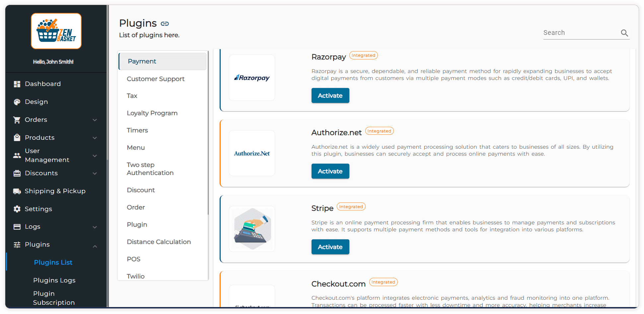Image resolution: width=644 pixels, height=314 pixels.
Task: Select the Distance Calculation category
Action: click(159, 242)
